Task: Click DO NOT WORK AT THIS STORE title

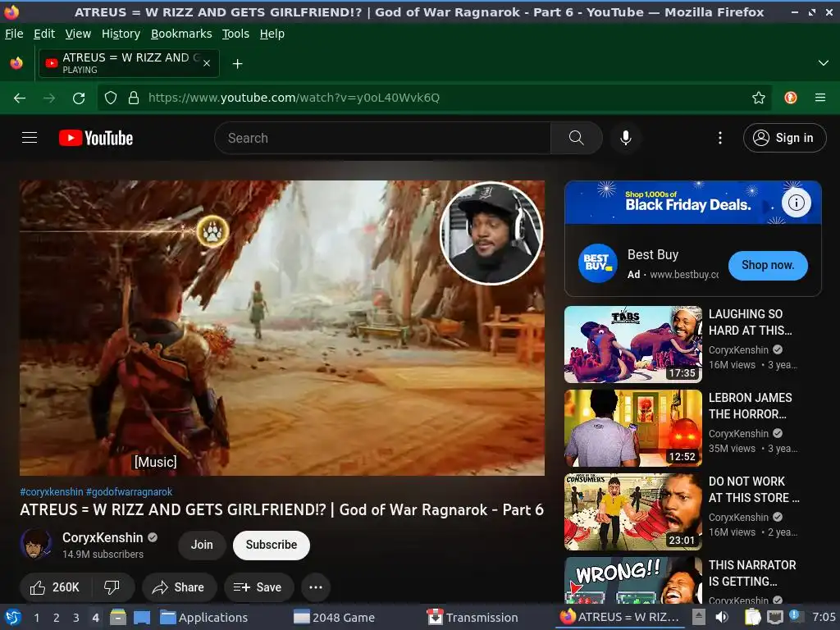Action: tap(754, 489)
